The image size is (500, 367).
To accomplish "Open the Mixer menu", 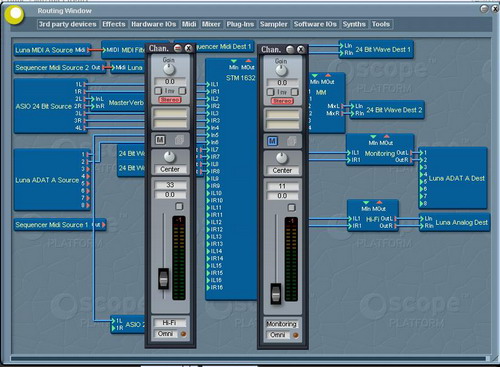I will tap(211, 24).
